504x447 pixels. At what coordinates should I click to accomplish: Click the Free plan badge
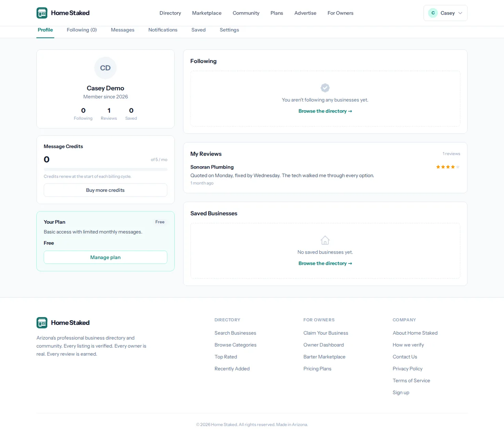160,222
